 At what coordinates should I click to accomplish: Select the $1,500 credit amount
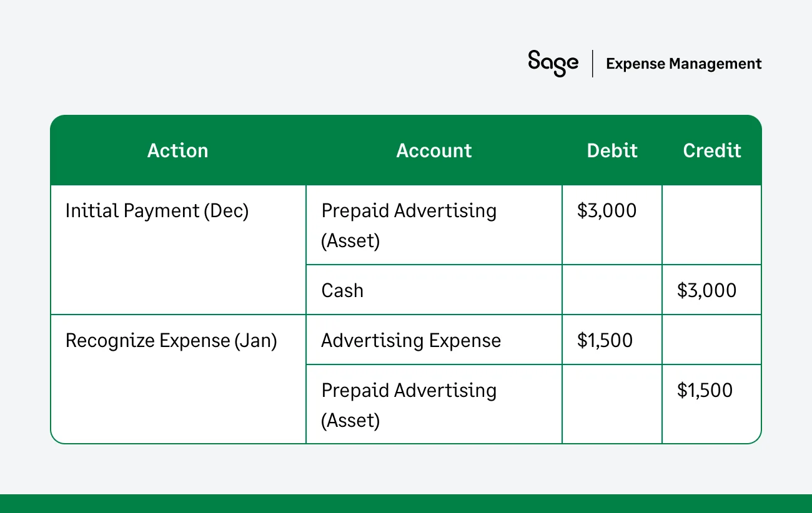pos(705,391)
